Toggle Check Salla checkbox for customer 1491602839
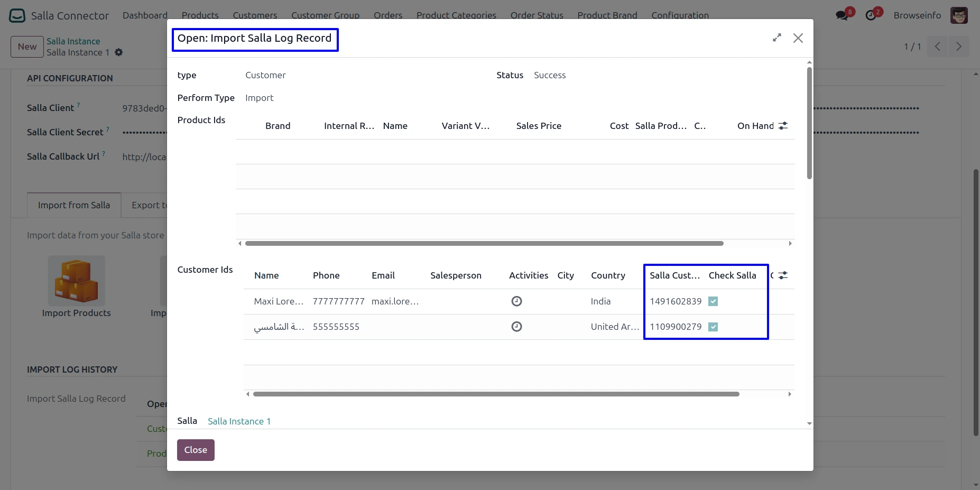The width and height of the screenshot is (980, 490). (713, 301)
